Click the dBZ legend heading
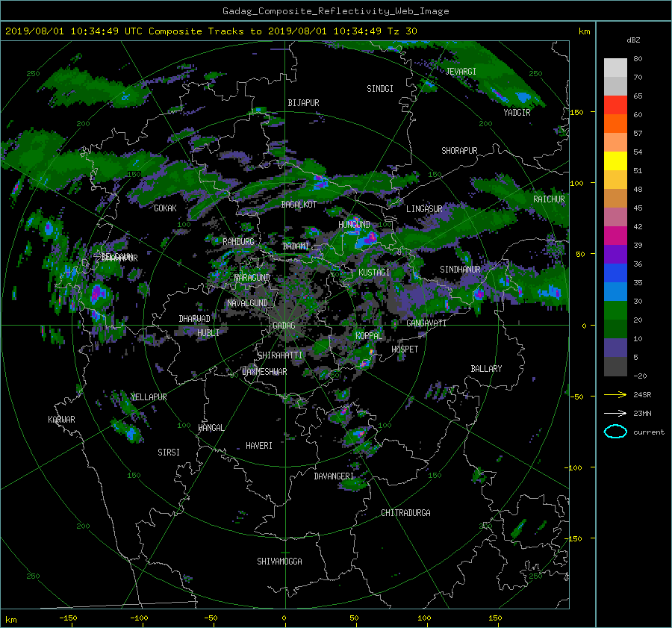 [x=633, y=40]
